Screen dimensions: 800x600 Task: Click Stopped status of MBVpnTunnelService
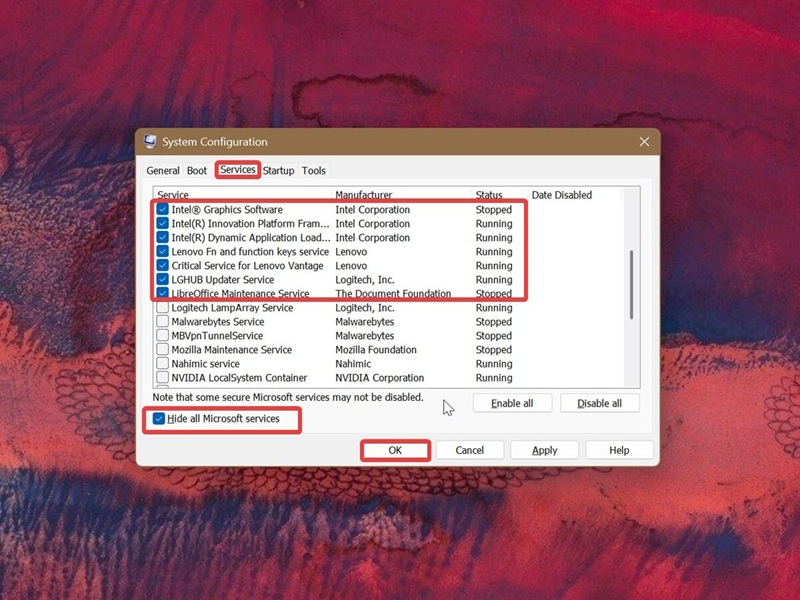point(493,335)
